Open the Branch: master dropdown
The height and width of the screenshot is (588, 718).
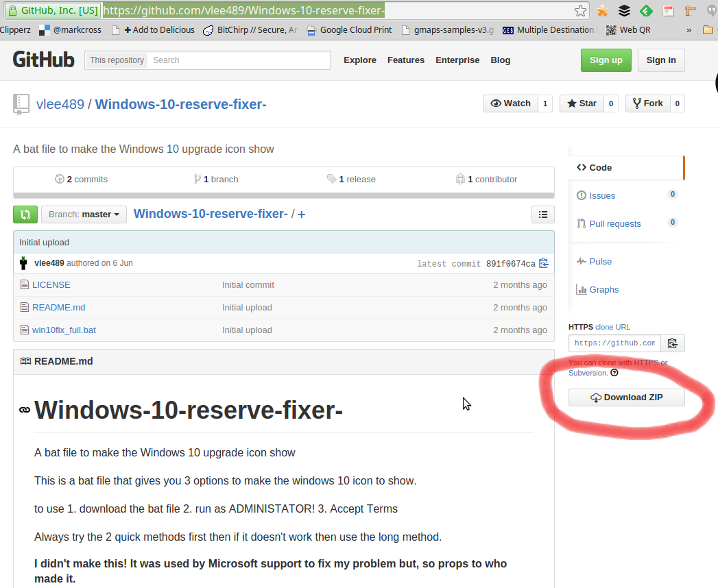[84, 214]
